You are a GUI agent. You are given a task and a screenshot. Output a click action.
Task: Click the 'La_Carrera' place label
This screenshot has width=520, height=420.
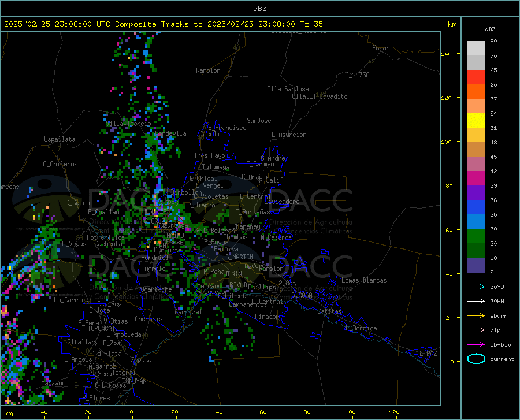point(71,300)
